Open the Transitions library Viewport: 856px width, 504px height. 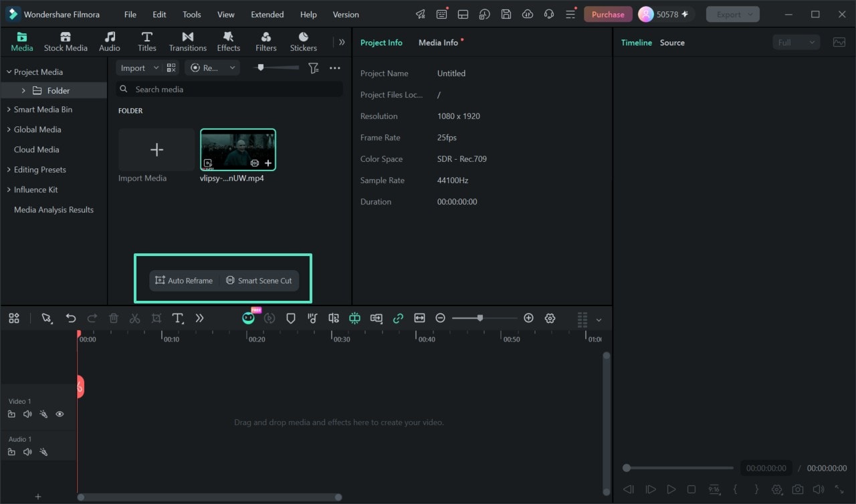click(188, 42)
